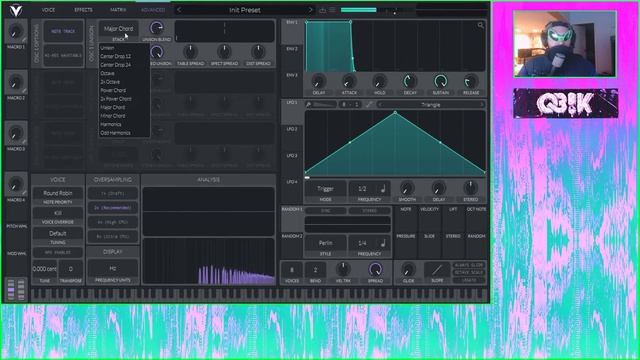Open Hz frequency units dropdown
Screen dimensions: 640x360
pyautogui.click(x=113, y=269)
